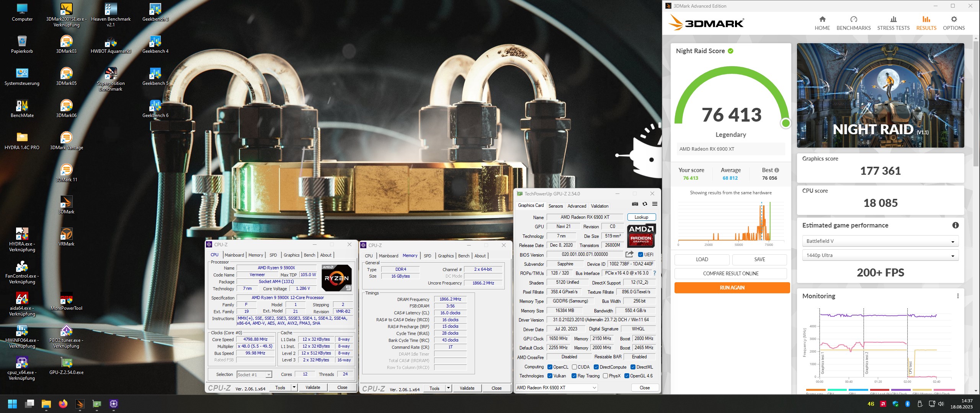Open the Tools dropdown arrow in CPU-Z Memory window
This screenshot has height=413, width=980.
point(448,388)
